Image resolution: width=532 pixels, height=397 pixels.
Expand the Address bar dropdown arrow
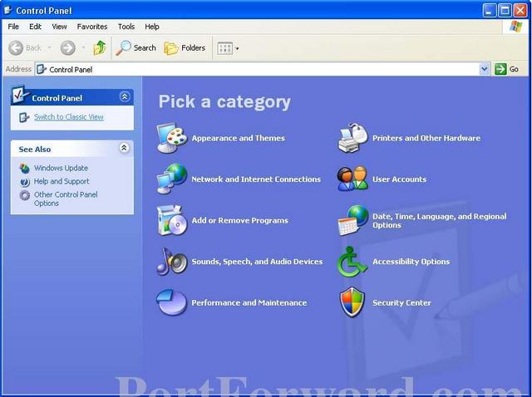(x=485, y=70)
